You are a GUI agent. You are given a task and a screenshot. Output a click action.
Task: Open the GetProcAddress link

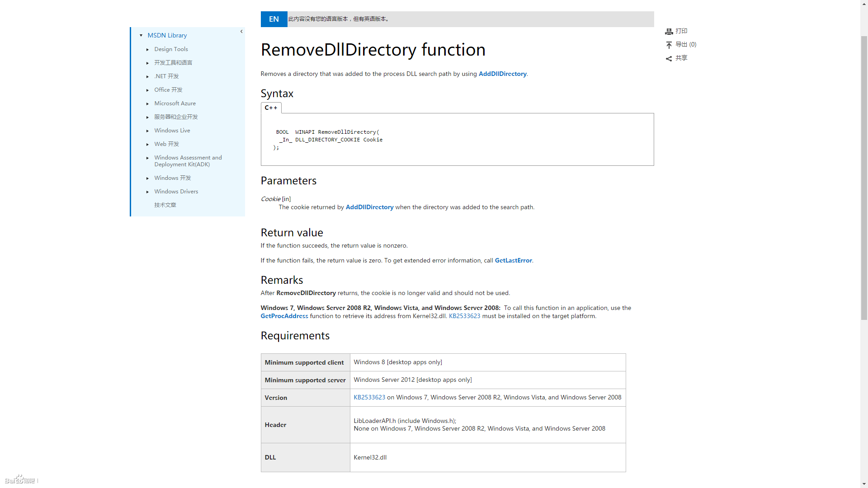click(284, 316)
